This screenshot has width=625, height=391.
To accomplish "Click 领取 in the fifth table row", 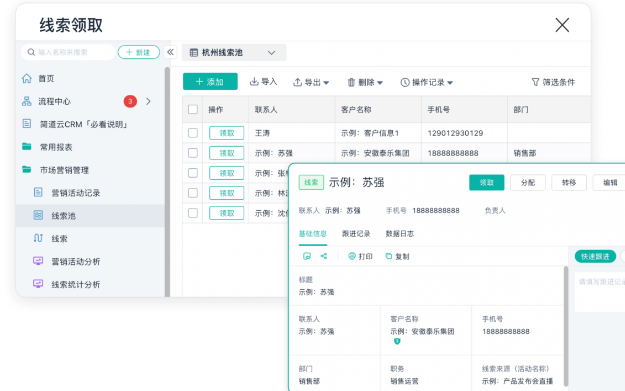I will click(x=226, y=213).
